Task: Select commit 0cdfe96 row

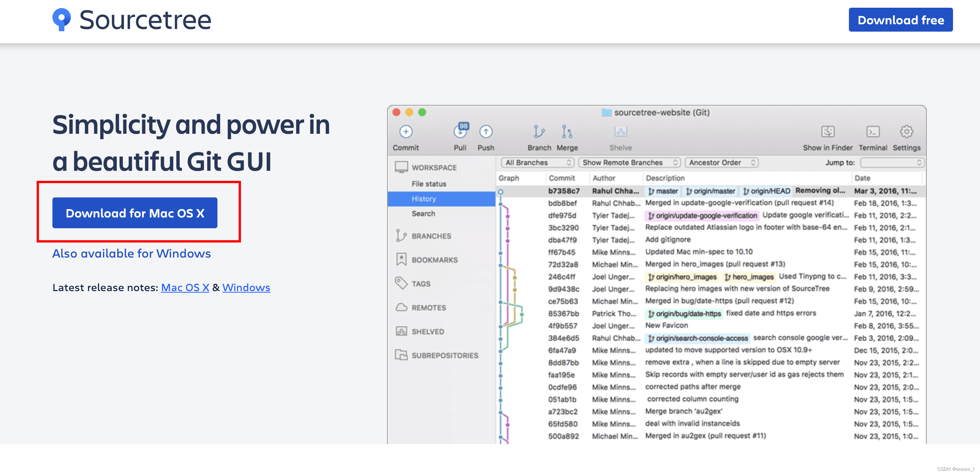Action: [x=711, y=387]
